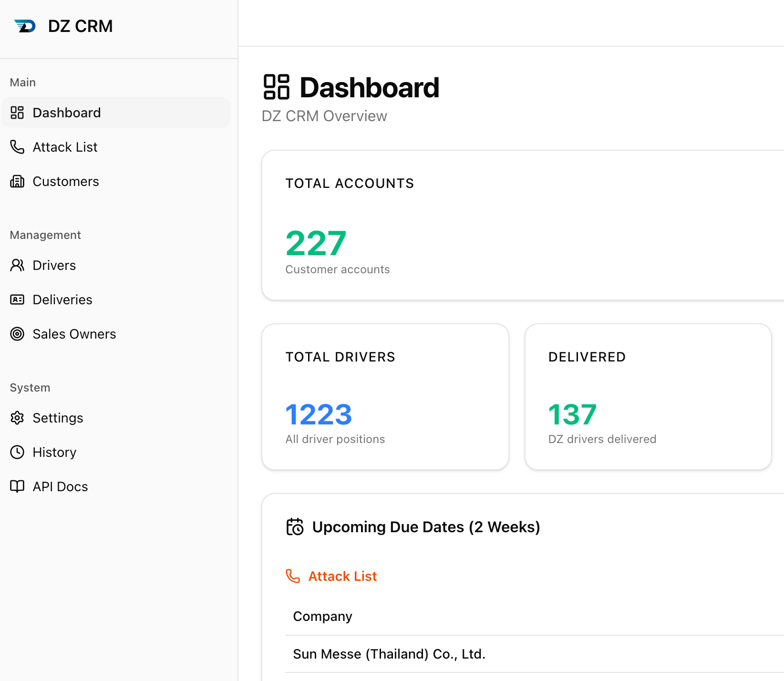Screen dimensions: 784x681
Task: Click the Drivers people icon
Action: click(x=17, y=265)
